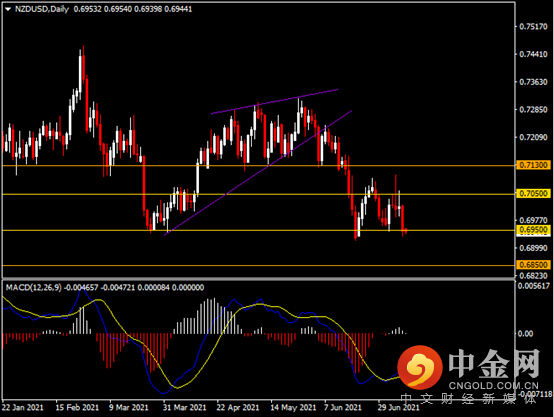Select the NZDUSD,Daily chart title text
The image size is (554, 417).
(x=42, y=9)
